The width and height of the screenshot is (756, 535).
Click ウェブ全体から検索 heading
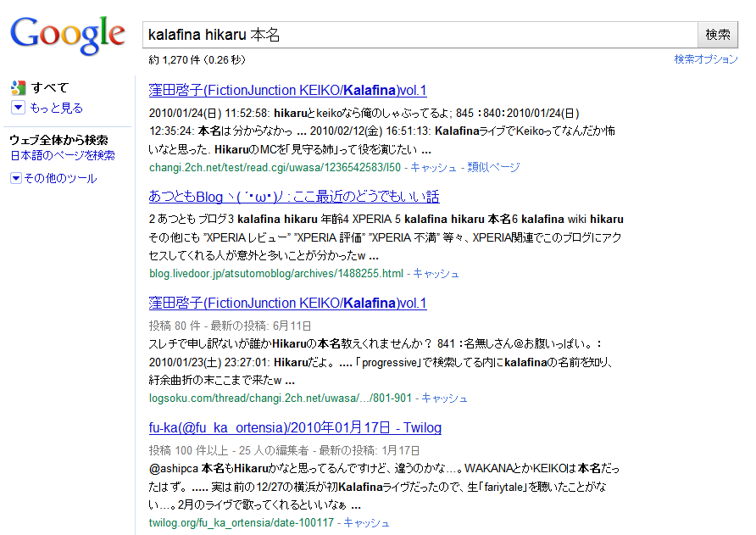click(58, 140)
